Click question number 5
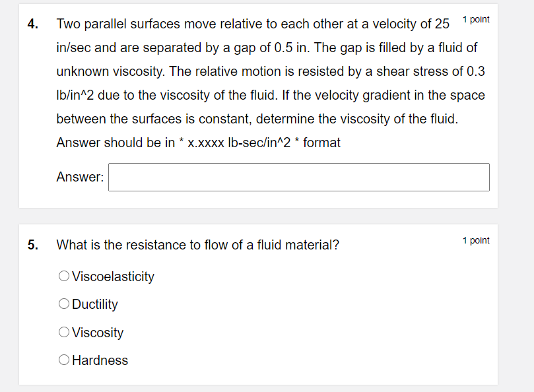 click(x=31, y=245)
